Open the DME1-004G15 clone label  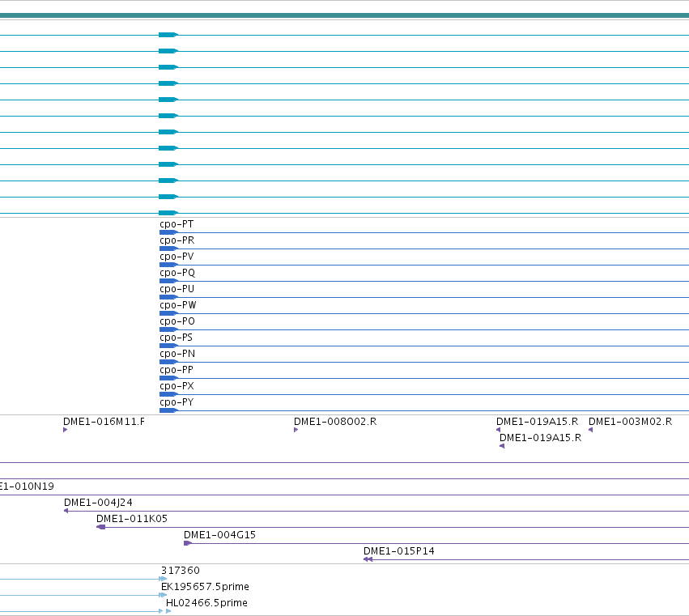click(219, 535)
